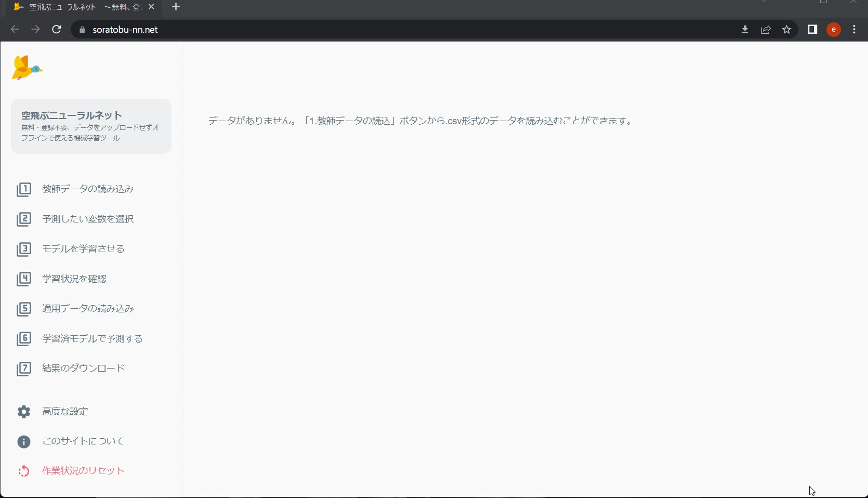The height and width of the screenshot is (498, 868).
Task: View site security lock icon
Action: tap(82, 30)
